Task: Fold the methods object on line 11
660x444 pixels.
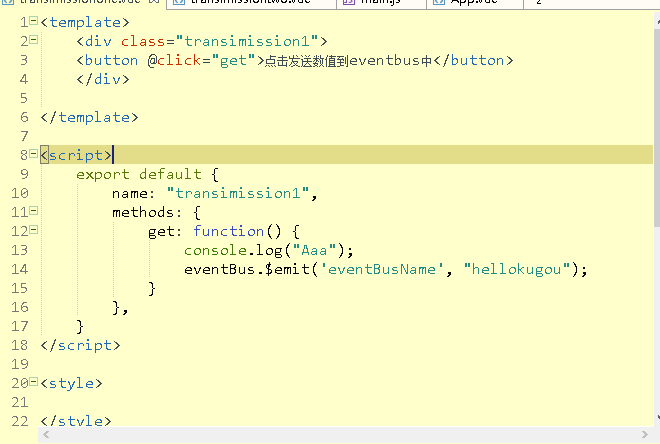Action: (34, 211)
